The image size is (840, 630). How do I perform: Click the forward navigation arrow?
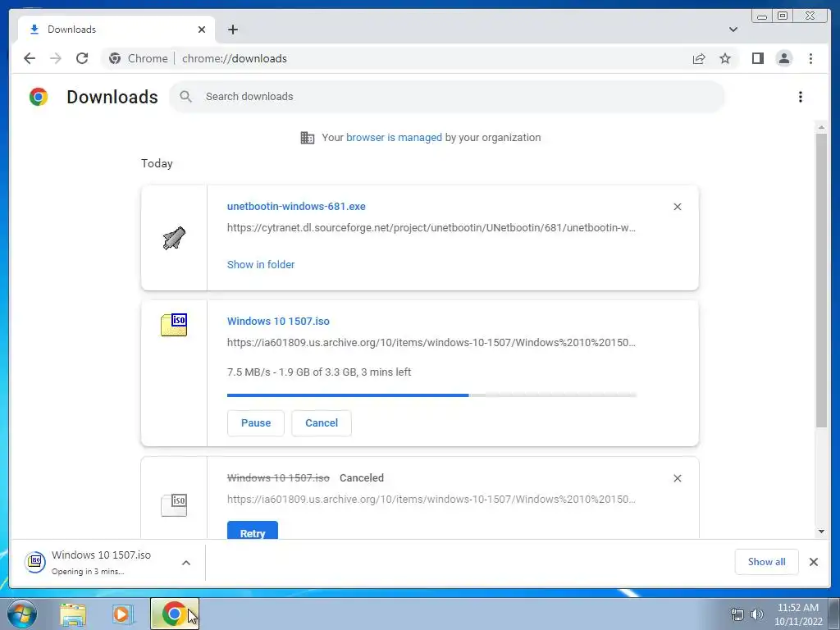point(56,58)
